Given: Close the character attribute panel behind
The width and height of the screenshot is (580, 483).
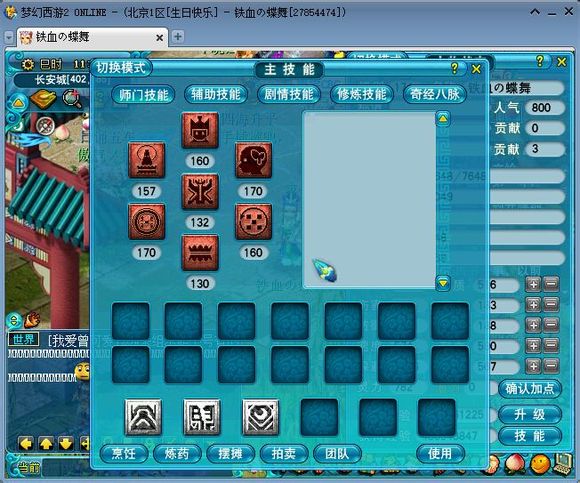Looking at the screenshot, I should 562,62.
